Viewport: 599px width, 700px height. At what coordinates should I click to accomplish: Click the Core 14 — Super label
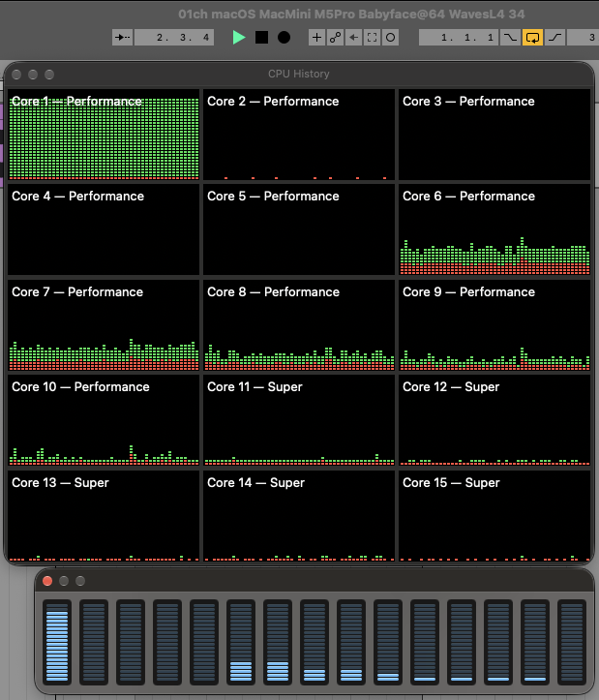pos(255,482)
